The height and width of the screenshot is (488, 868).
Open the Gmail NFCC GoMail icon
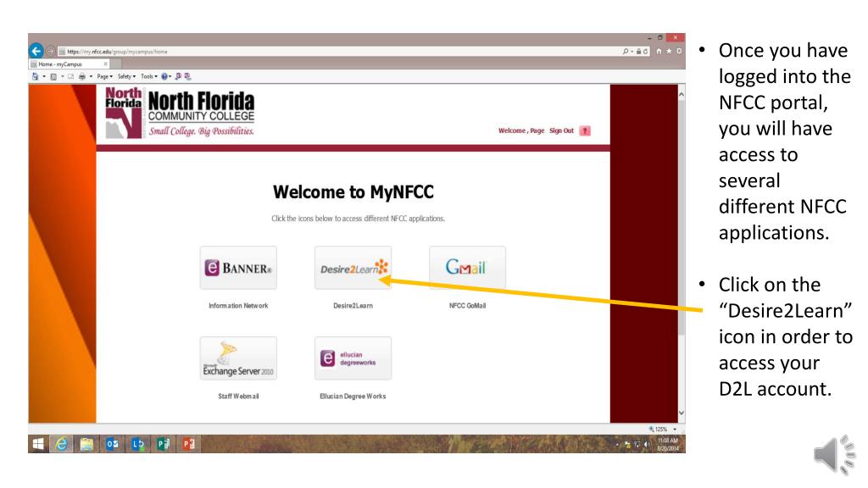point(467,268)
